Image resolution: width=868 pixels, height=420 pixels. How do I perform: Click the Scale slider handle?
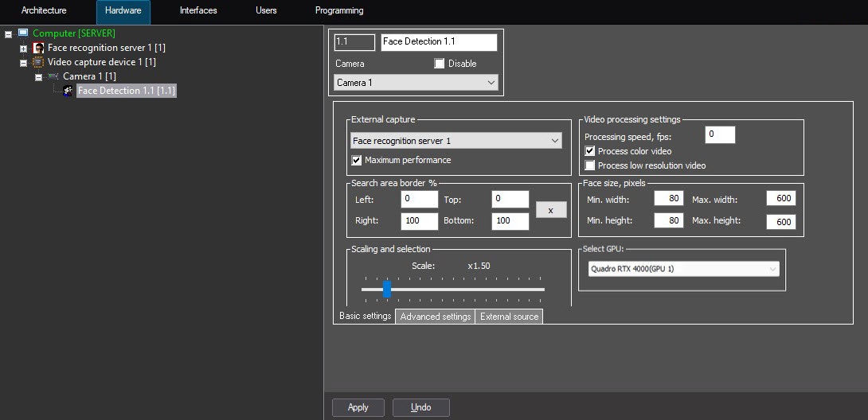387,289
